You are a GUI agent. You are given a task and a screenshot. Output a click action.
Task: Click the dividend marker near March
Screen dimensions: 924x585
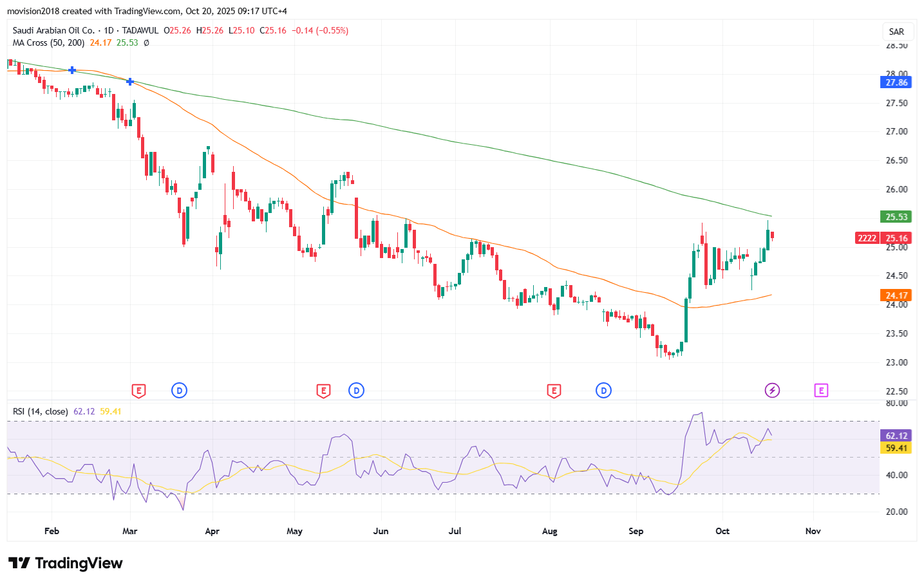[179, 391]
